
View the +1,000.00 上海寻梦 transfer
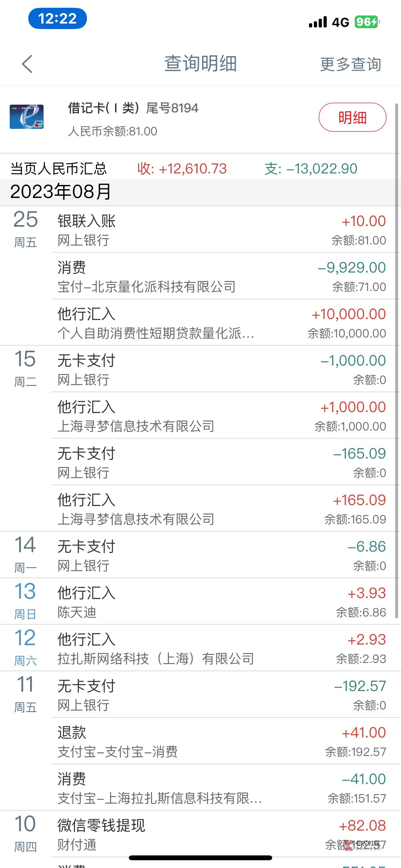pyautogui.click(x=222, y=416)
